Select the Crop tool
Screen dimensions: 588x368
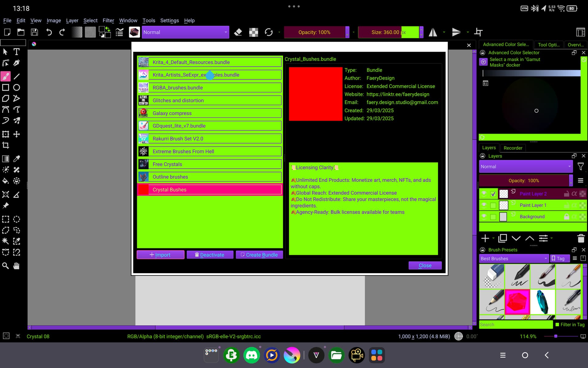click(x=6, y=145)
